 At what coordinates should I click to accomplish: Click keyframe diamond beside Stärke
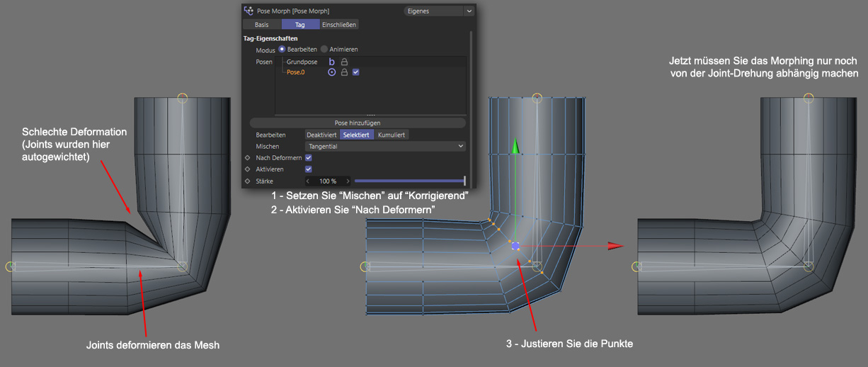pyautogui.click(x=247, y=181)
